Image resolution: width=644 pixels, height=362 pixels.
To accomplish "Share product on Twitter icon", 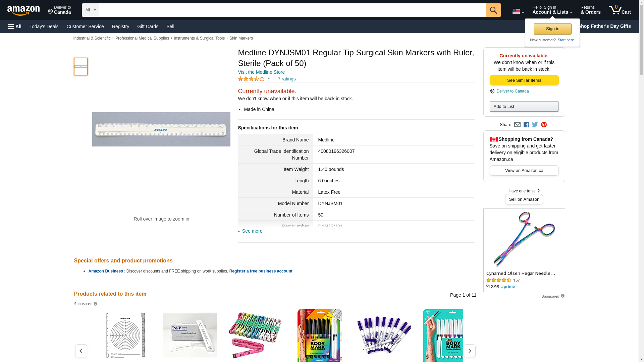I will 535,125.
